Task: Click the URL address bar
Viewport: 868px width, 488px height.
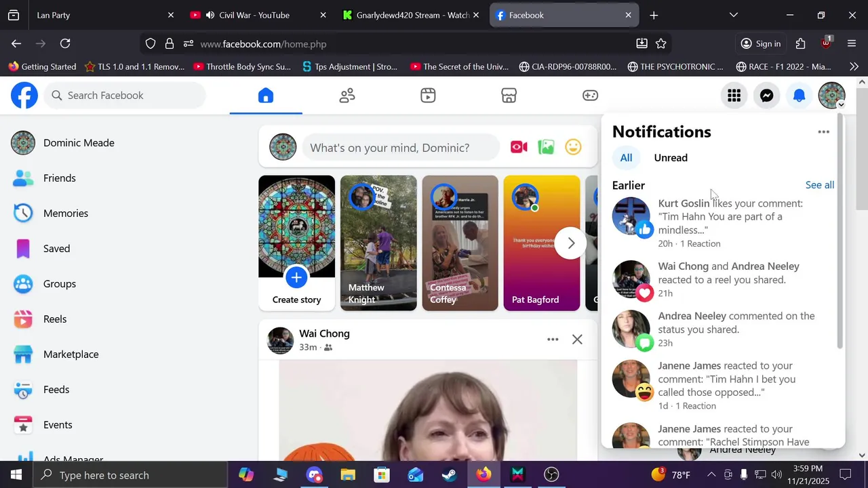Action: [x=407, y=43]
